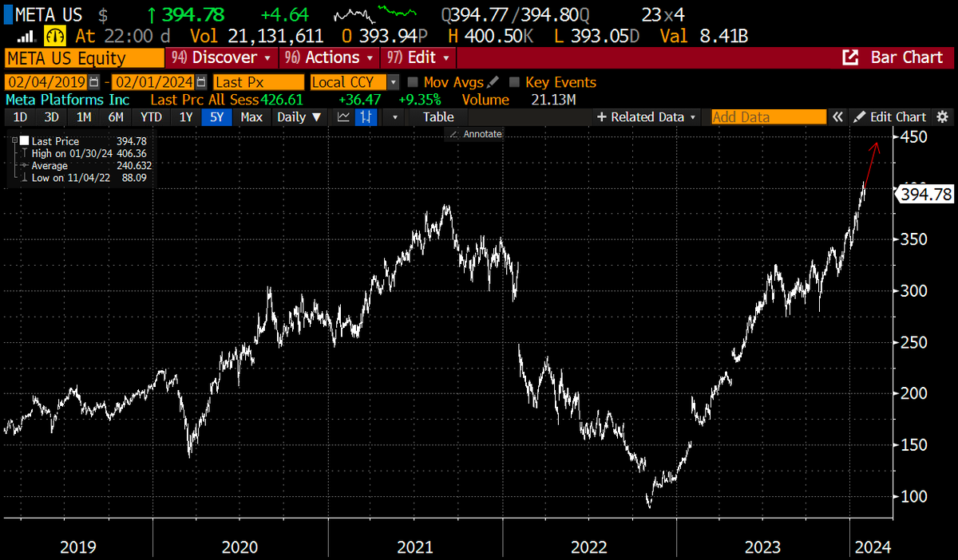
Task: Open the 96) Actions menu
Action: tap(328, 57)
